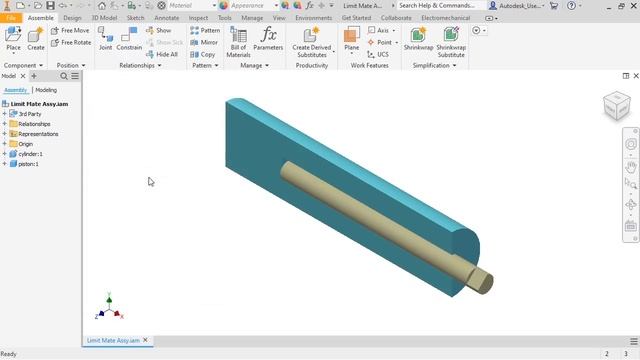Expand the Origin folder
Viewport: 640px width, 360px height.
coord(4,144)
